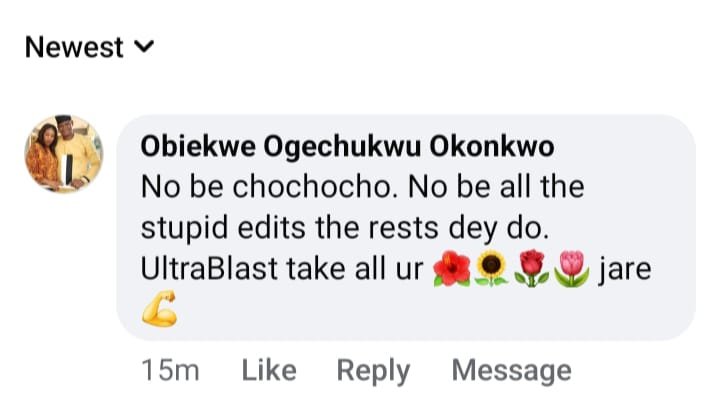Image resolution: width=720 pixels, height=406 pixels.
Task: Open Obiekwe Ogechukwu Okonkwo's profile name
Action: [347, 147]
